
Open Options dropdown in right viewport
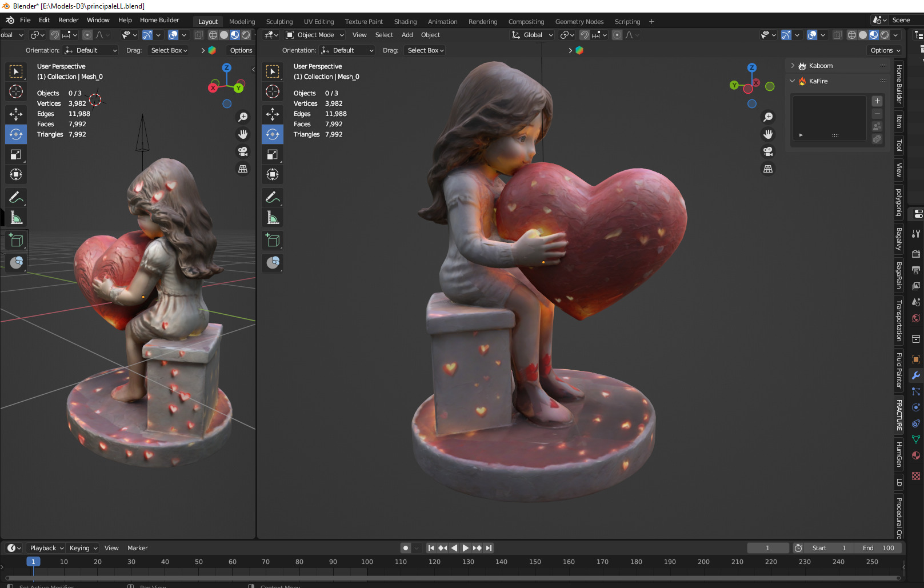(x=885, y=50)
